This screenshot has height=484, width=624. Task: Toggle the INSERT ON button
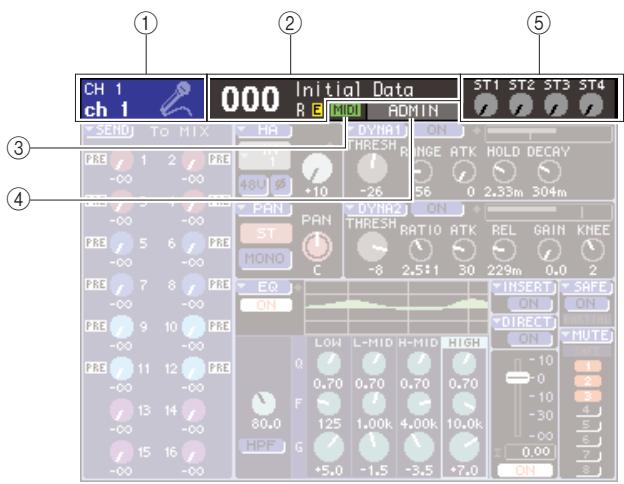[529, 304]
